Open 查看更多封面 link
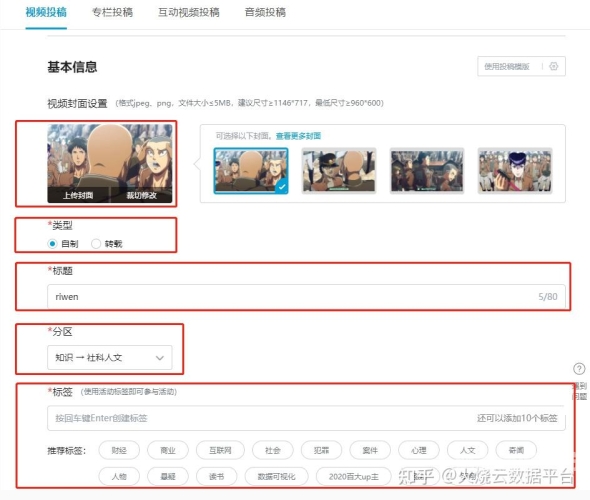Screen dimensions: 590x500 [x=298, y=136]
